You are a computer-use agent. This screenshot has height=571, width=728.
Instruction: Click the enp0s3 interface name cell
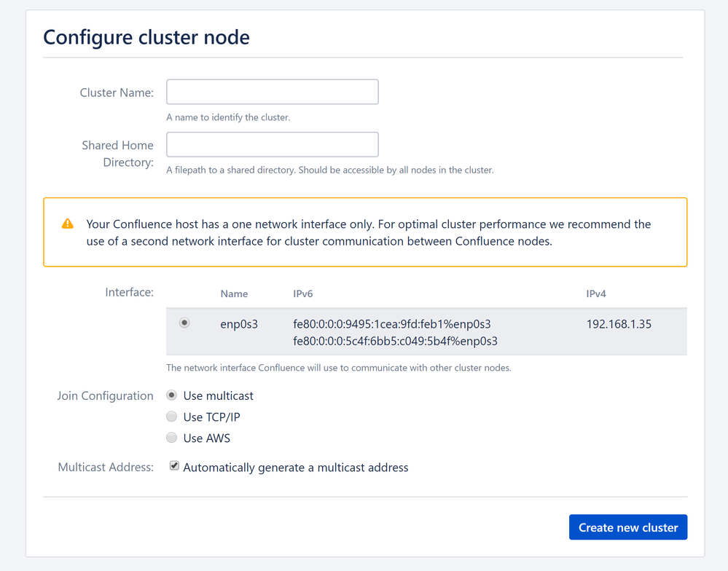pos(239,324)
